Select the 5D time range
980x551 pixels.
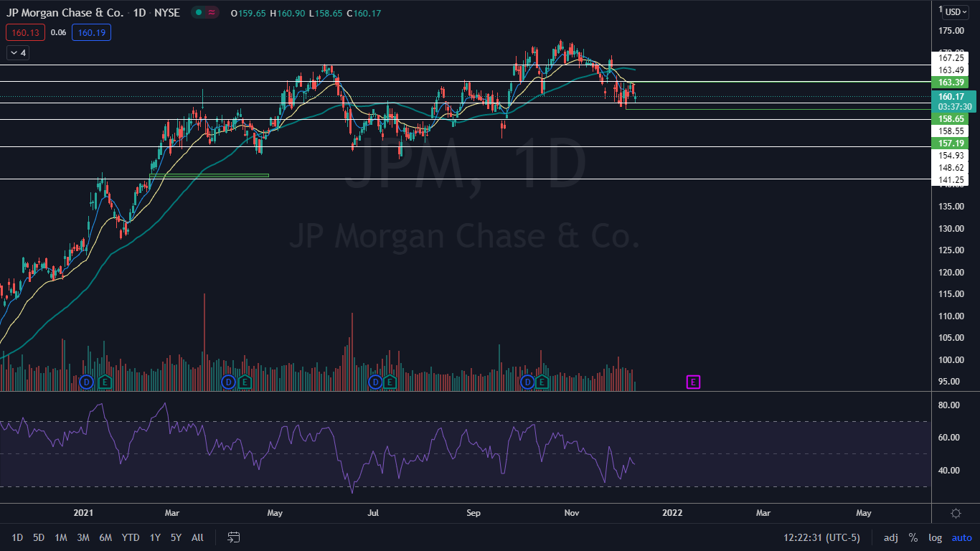click(39, 537)
